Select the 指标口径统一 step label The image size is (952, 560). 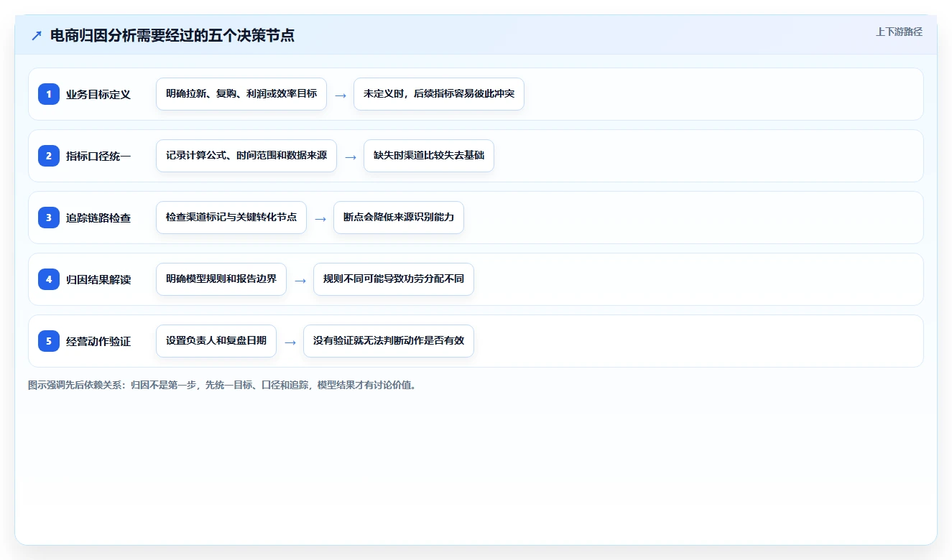98,156
